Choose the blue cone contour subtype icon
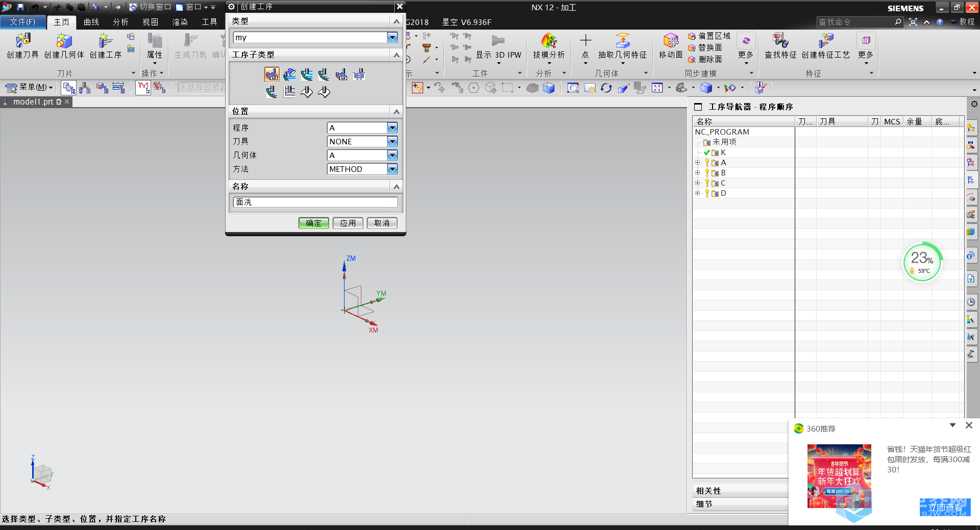Viewport: 980px width, 530px height. click(x=289, y=74)
